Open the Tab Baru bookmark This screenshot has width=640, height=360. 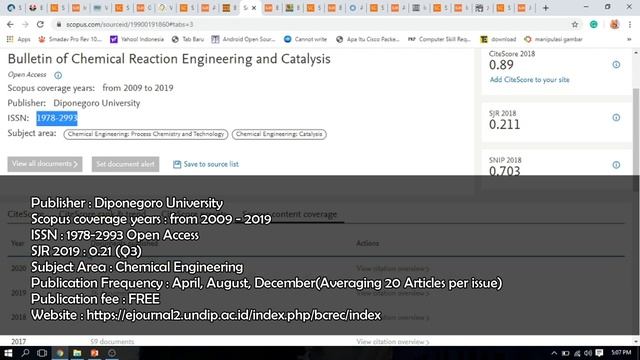click(188, 39)
